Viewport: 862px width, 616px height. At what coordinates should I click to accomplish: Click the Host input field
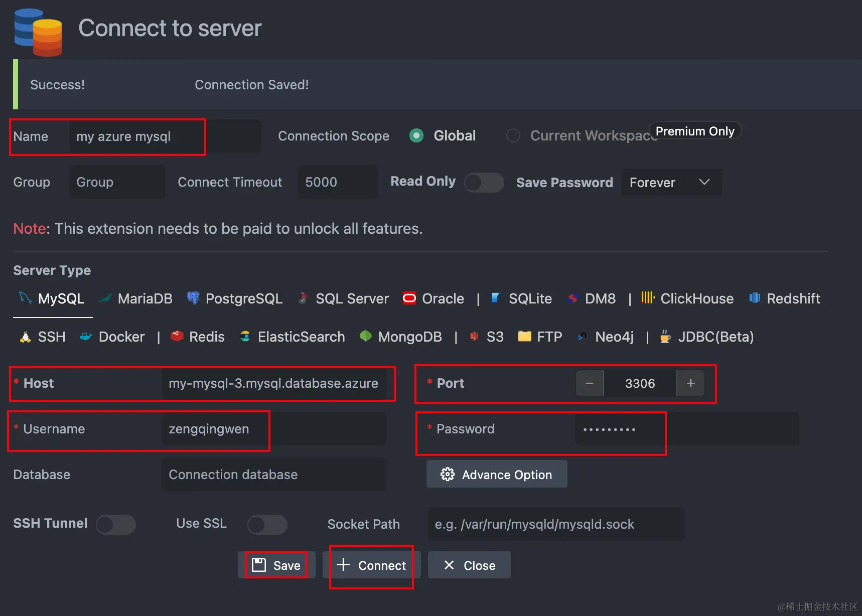point(273,383)
